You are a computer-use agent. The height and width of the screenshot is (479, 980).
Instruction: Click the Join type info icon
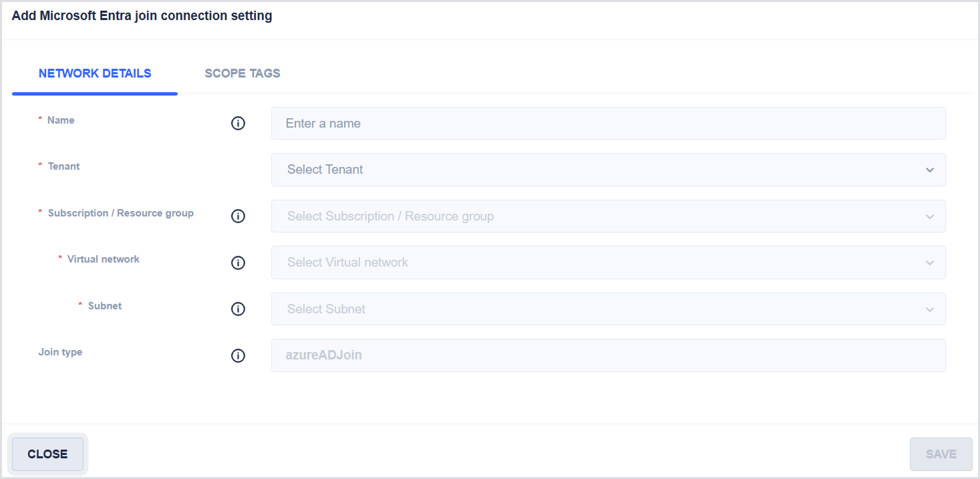(x=238, y=355)
